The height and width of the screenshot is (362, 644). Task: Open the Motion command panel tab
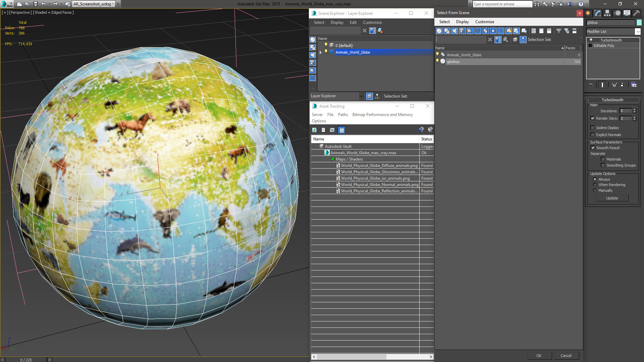[x=618, y=13]
